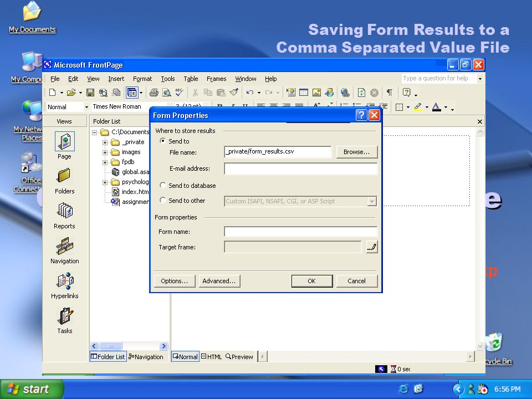
Task: Click the Insert Table toolbar icon
Action: 304,93
